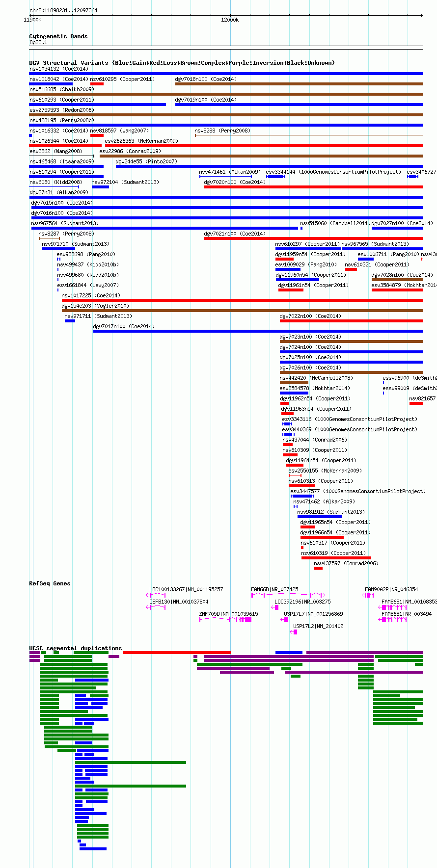Click the DEFB130|NM_001037804 gene label
The image size is (437, 868).
click(179, 602)
